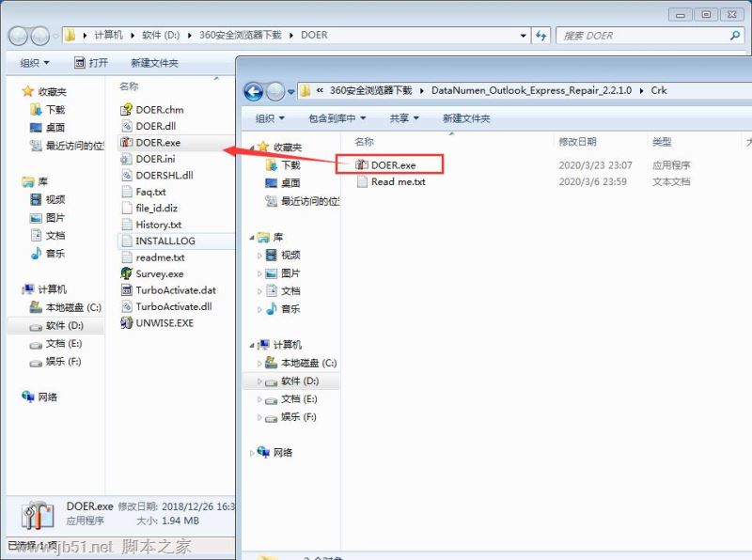Click the 文本文档 type of Read me.txt
752x560 pixels.
671,181
